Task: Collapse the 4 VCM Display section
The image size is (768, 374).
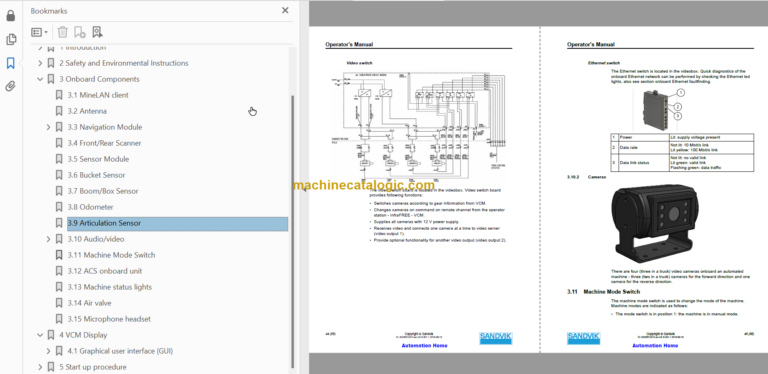Action: 40,335
